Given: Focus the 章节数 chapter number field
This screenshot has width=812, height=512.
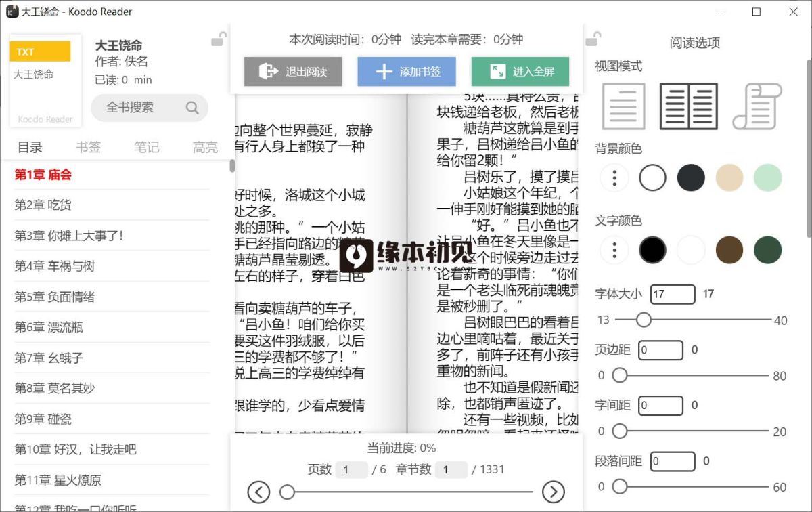Looking at the screenshot, I should pos(451,470).
